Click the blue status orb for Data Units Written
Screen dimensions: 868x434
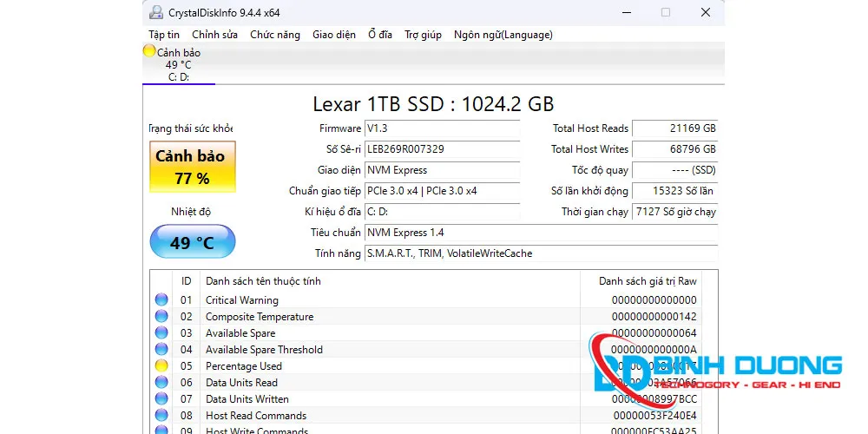pos(161,398)
